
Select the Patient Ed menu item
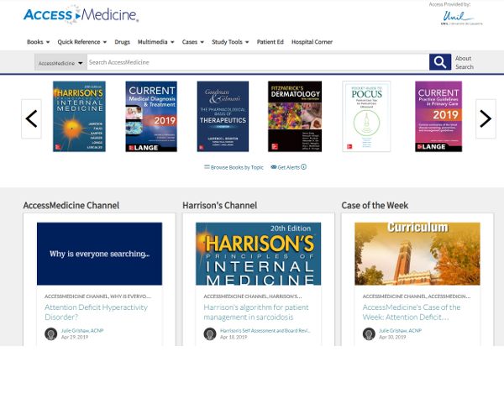(x=270, y=42)
